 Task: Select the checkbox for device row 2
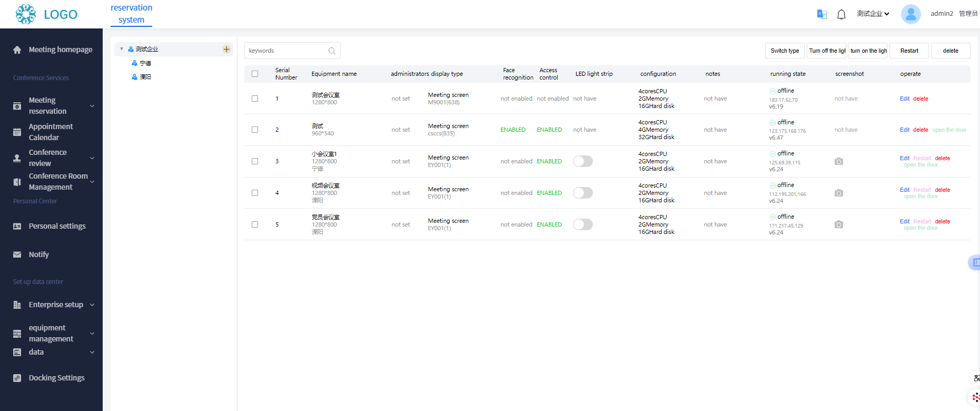point(255,130)
